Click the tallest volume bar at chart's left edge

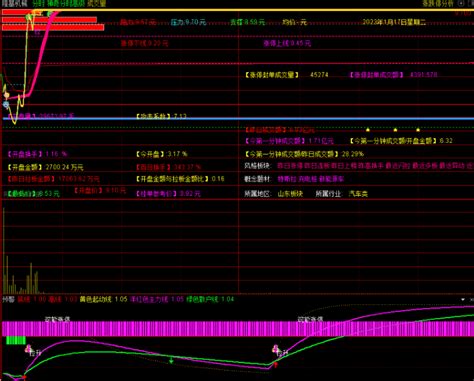[x=4, y=251]
